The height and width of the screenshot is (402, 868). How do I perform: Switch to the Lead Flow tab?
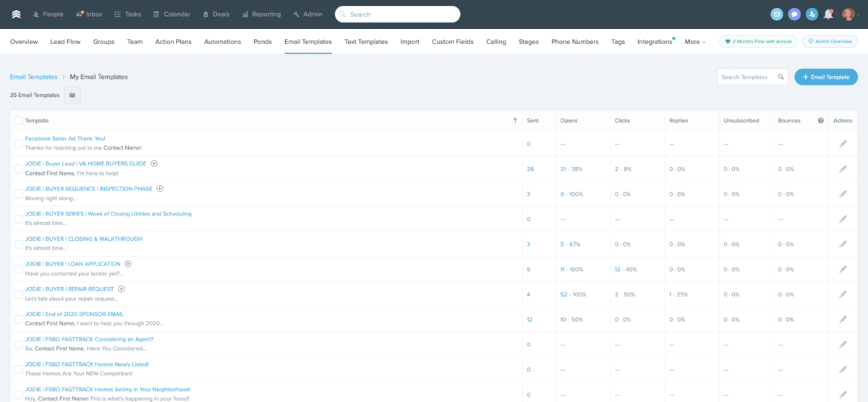[x=65, y=42]
